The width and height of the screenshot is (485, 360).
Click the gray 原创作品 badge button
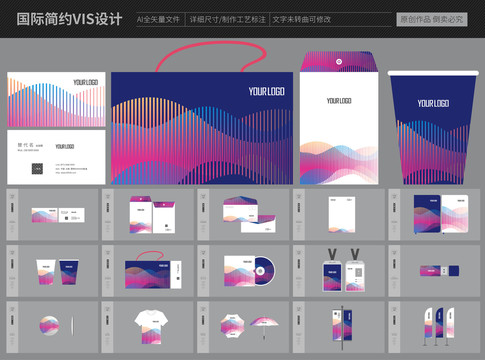click(x=432, y=19)
